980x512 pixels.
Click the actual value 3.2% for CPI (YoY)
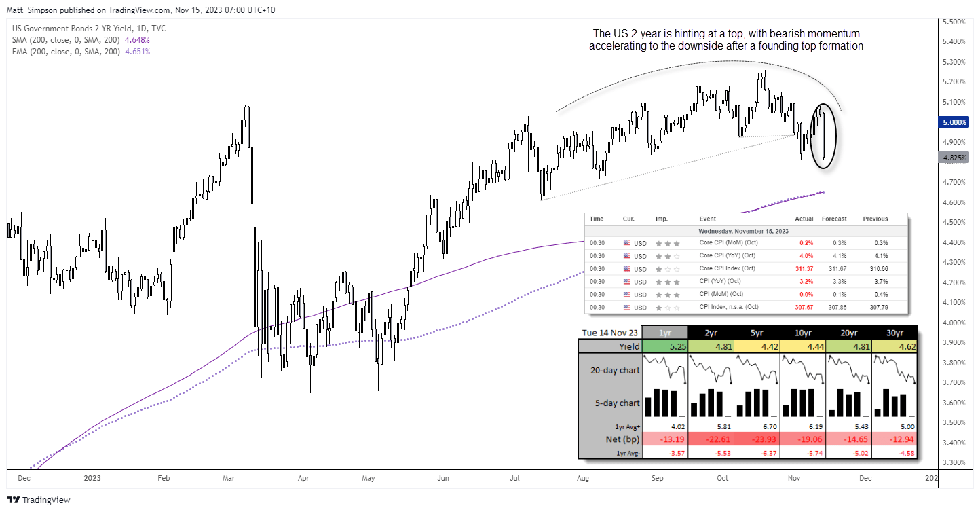coord(806,281)
